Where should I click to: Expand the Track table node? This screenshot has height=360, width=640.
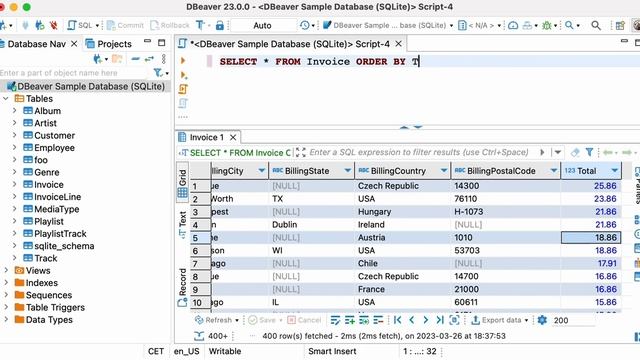[14, 258]
